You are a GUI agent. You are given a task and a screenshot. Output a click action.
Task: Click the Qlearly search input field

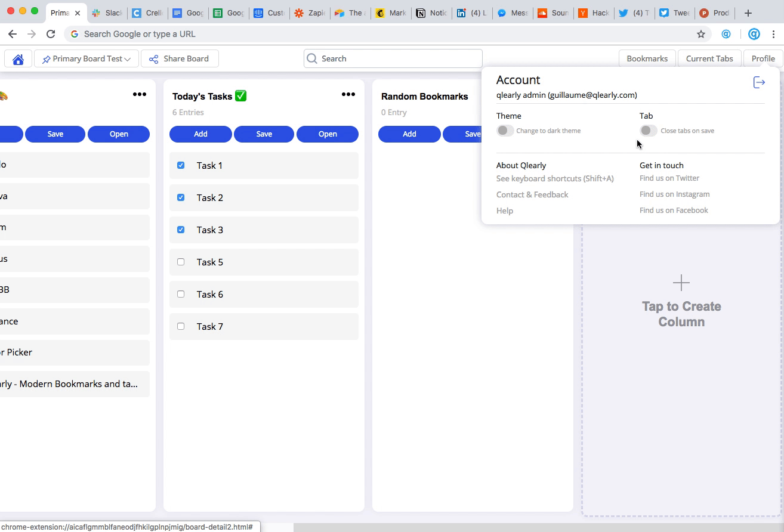pyautogui.click(x=393, y=58)
